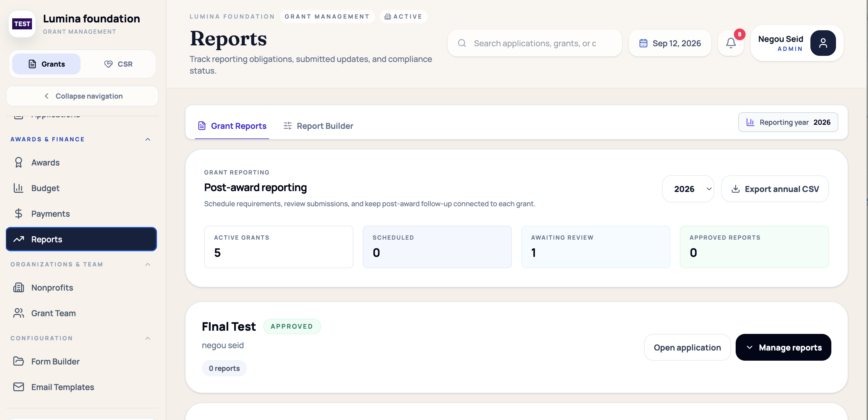
Task: Open the Report Builder tab
Action: pos(318,126)
